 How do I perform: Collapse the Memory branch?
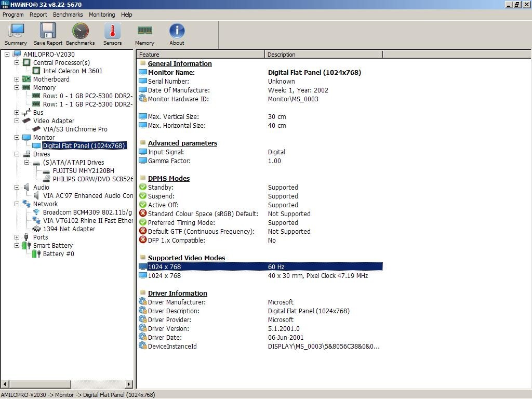pos(17,87)
